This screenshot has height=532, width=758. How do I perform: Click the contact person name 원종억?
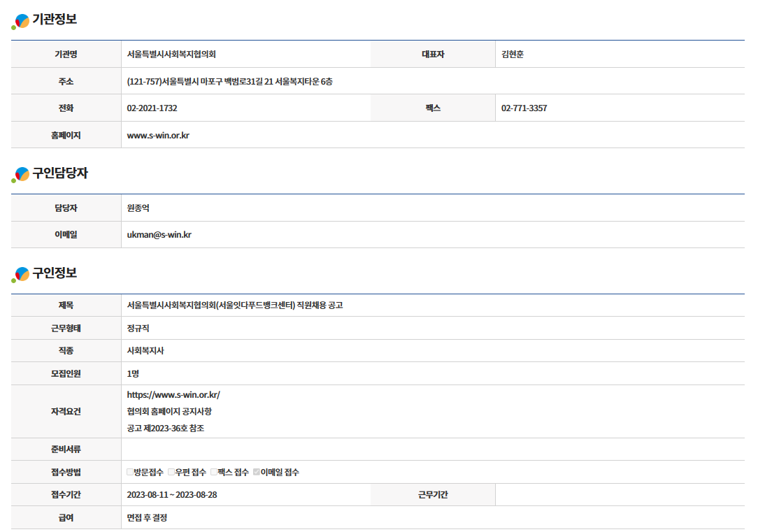138,208
